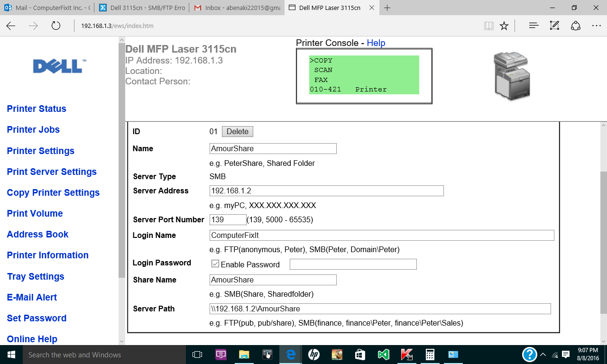
Task: Switch to the Gmail Inbox tab
Action: [x=236, y=8]
